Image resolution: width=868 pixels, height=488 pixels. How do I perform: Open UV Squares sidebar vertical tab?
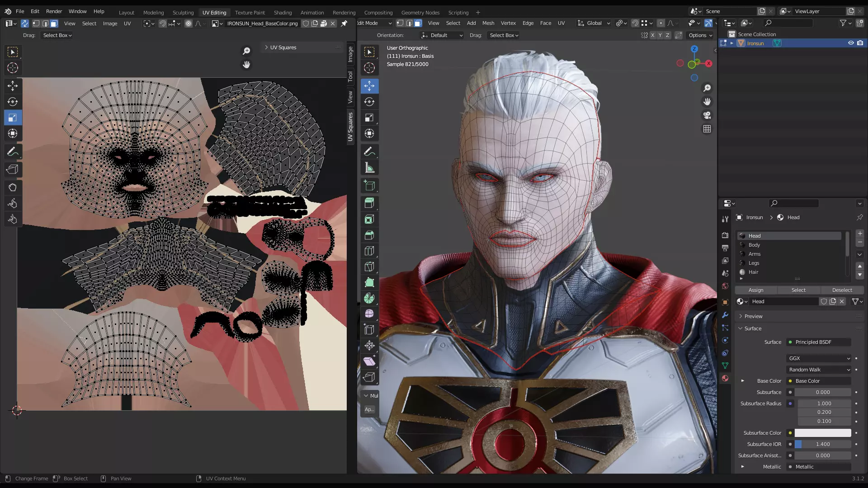click(x=350, y=127)
